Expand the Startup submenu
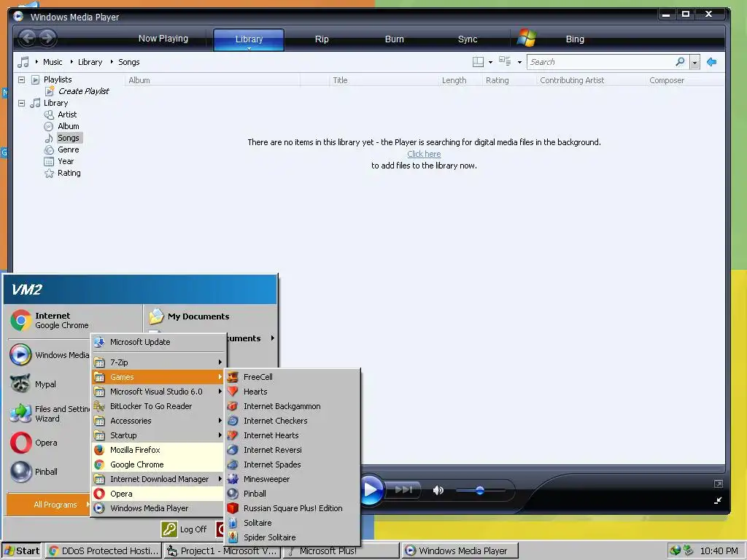747x560 pixels. (158, 435)
